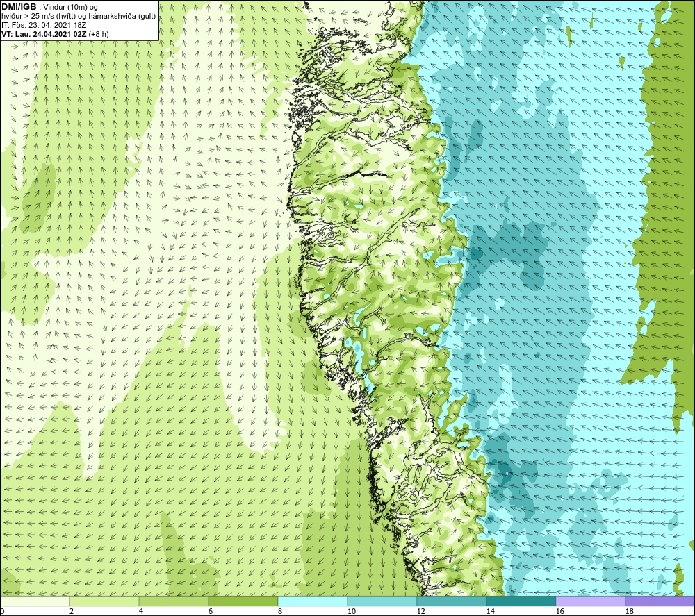Click the 14–16 m/s dark teal swatch
The height and width of the screenshot is (616, 695).
click(521, 601)
